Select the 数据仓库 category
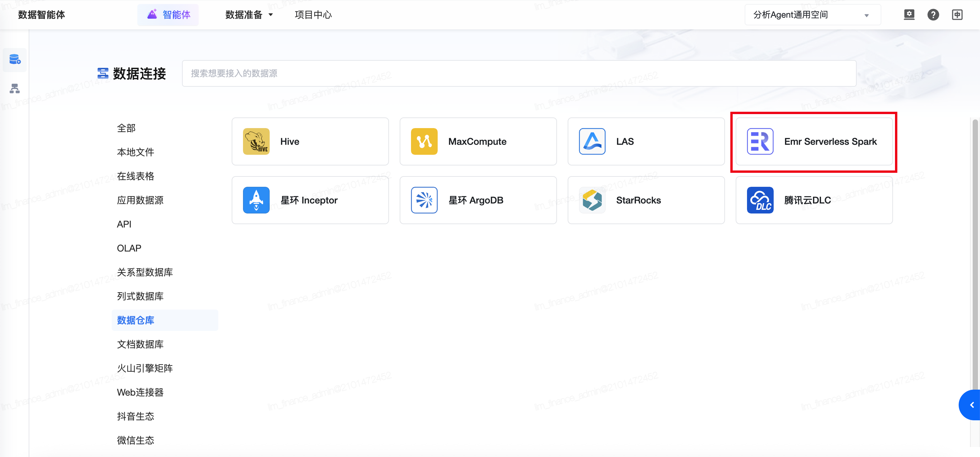This screenshot has height=457, width=980. [165, 320]
